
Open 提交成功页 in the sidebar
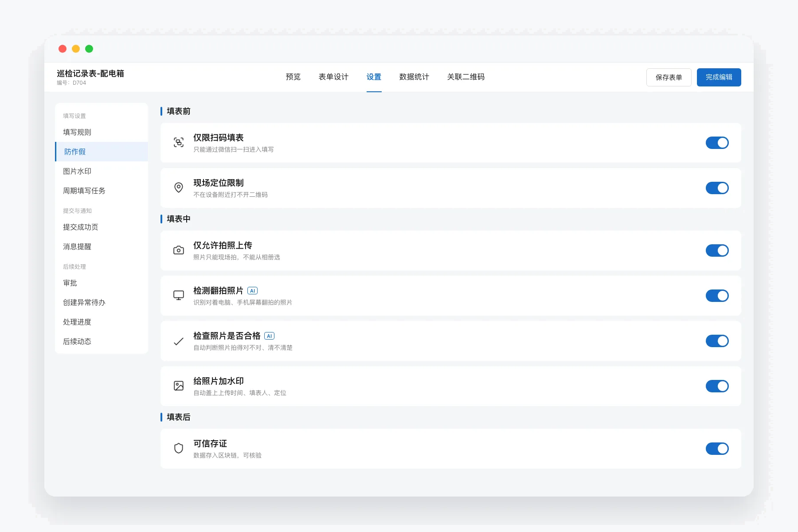point(102,227)
